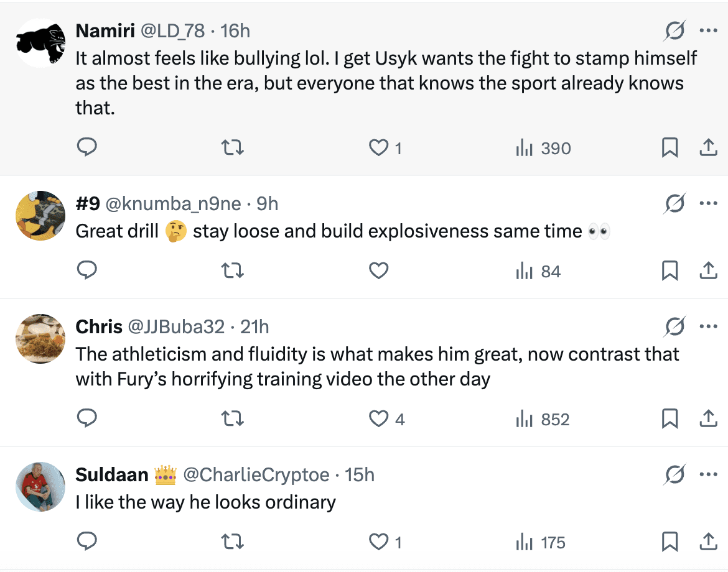
Task: Repost the tweet by Chris
Action: (233, 419)
